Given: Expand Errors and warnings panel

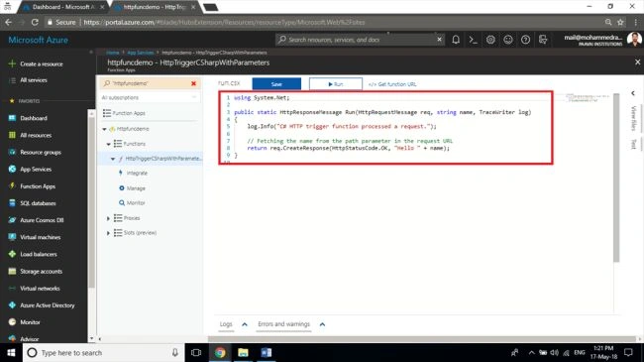Looking at the screenshot, I should point(283,324).
